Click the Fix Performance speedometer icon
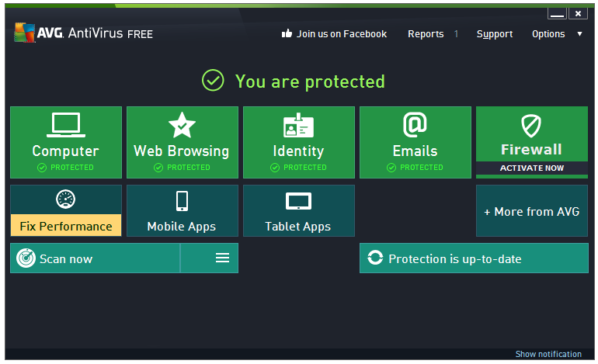This screenshot has height=364, width=598. (65, 199)
